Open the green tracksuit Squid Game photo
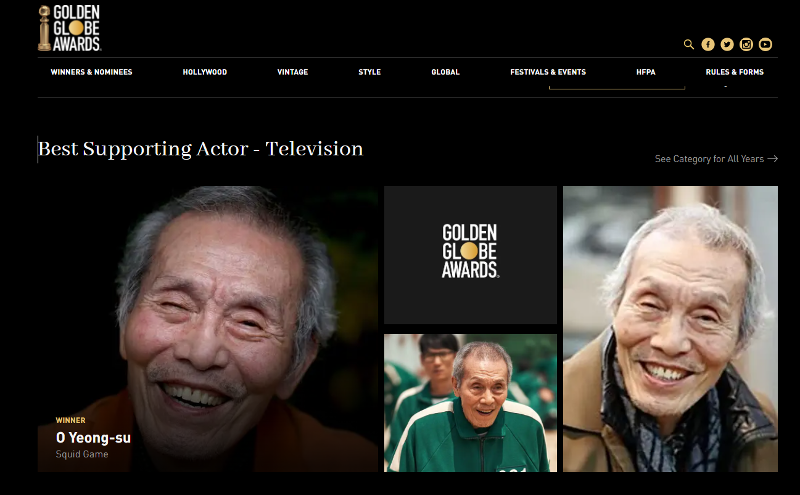The height and width of the screenshot is (495, 800). point(470,403)
